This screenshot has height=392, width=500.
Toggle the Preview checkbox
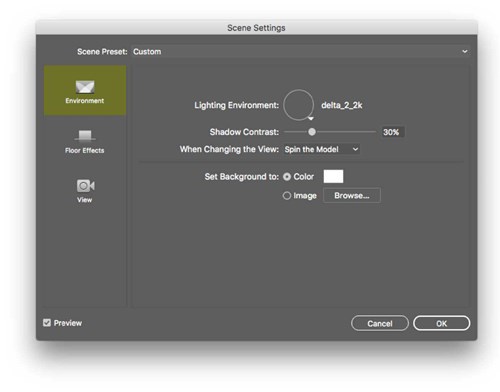pyautogui.click(x=47, y=323)
